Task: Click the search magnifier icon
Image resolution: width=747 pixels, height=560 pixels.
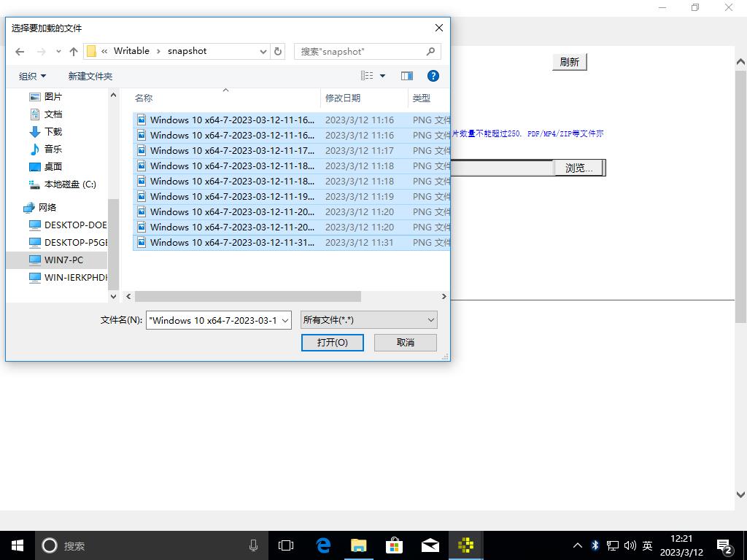Action: (430, 51)
